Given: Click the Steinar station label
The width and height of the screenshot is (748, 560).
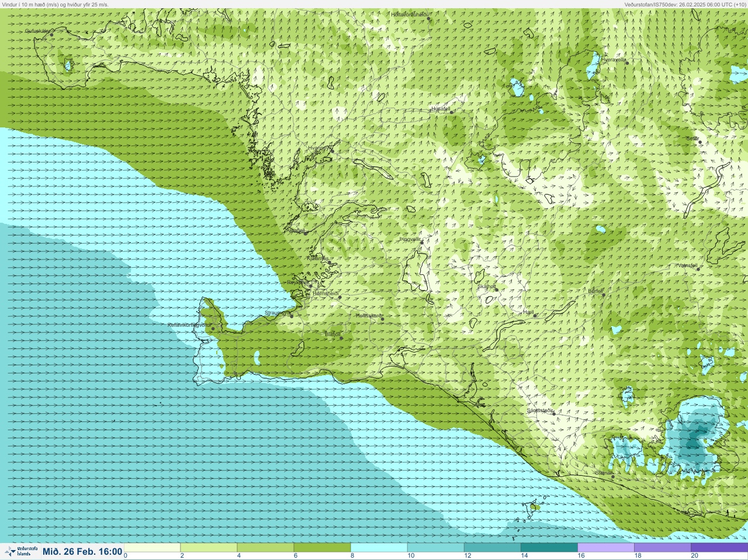Looking at the screenshot, I should tap(604, 473).
